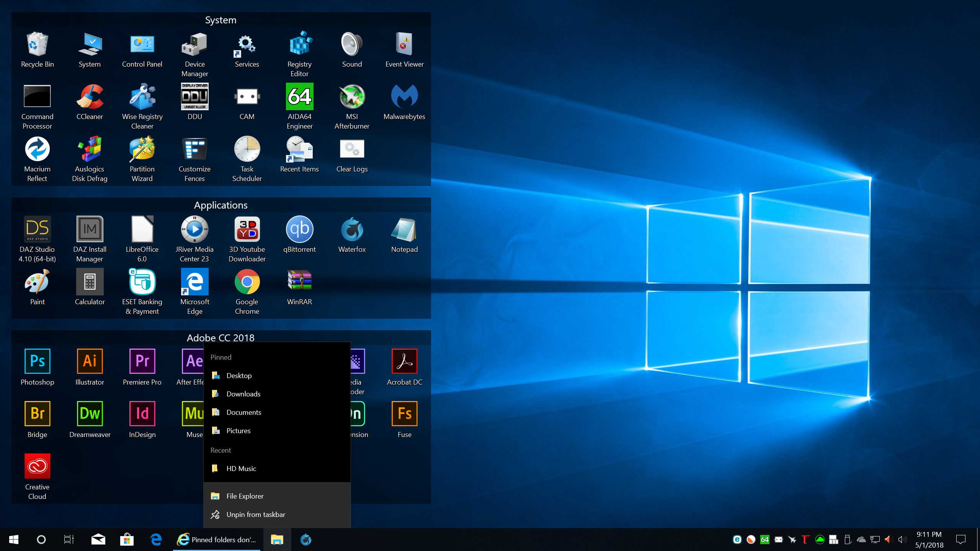Viewport: 980px width, 551px height.
Task: Select the DDU display driver uninstaller icon
Action: point(194,102)
